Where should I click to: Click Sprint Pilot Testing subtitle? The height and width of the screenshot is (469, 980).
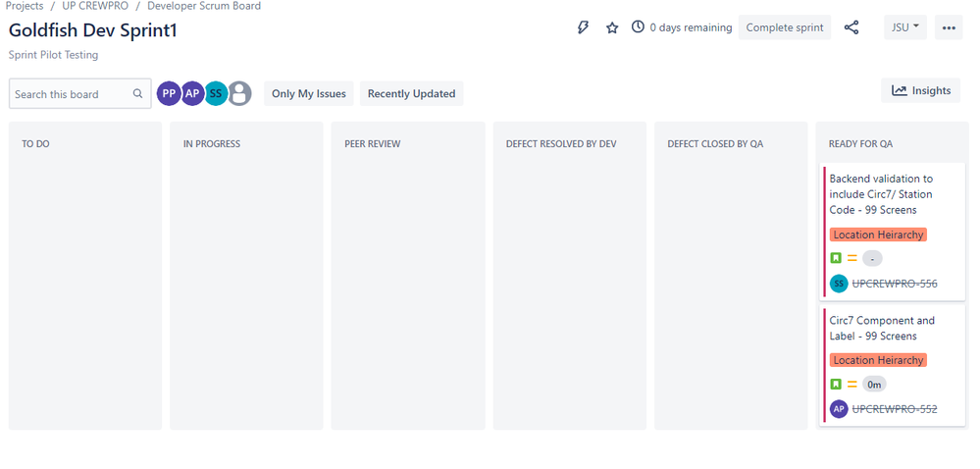[53, 55]
